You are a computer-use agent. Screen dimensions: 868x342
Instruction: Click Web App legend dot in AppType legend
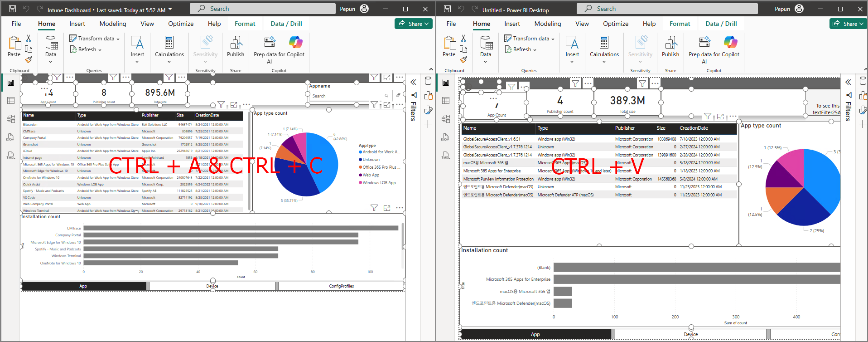pos(361,175)
